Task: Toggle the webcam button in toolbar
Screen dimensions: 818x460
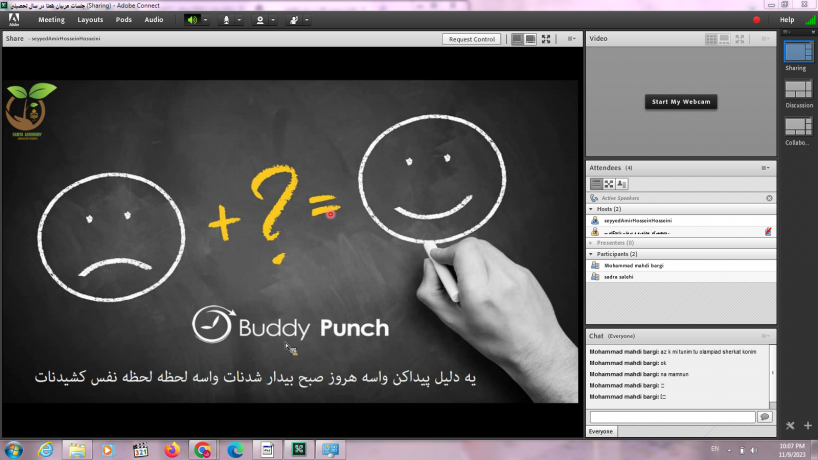Action: click(260, 20)
